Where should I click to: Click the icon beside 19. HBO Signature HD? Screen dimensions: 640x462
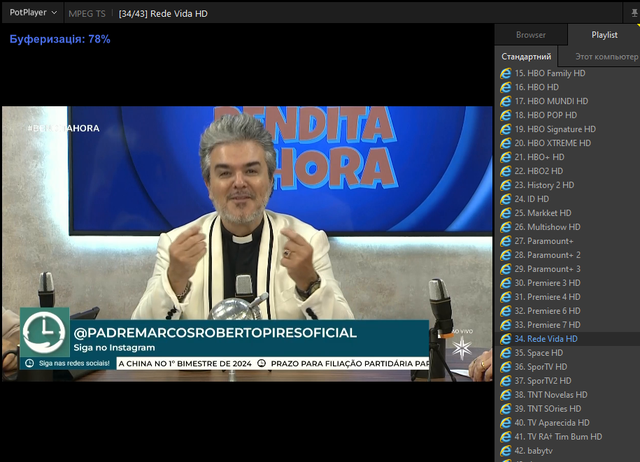coord(505,129)
